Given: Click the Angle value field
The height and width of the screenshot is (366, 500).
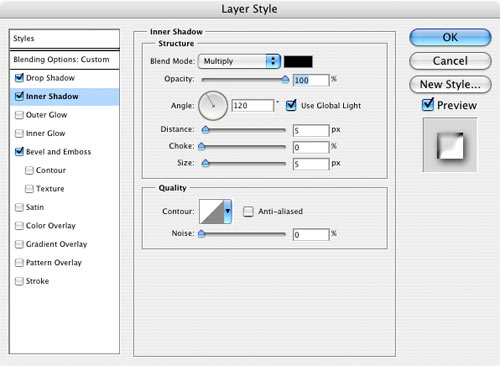Looking at the screenshot, I should pyautogui.click(x=252, y=106).
